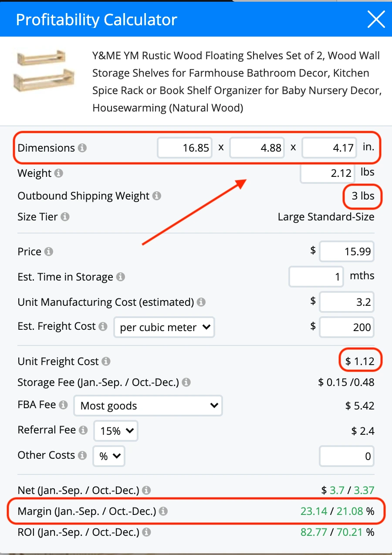This screenshot has width=392, height=555.
Task: Click the info icon next to Weight
Action: click(59, 173)
